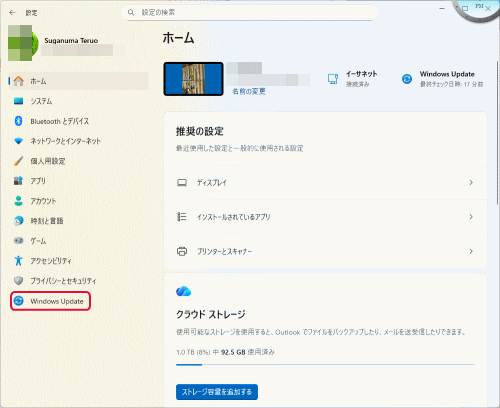Click the アクセシビリティ figure icon
Image resolution: width=500 pixels, height=408 pixels.
click(x=19, y=261)
